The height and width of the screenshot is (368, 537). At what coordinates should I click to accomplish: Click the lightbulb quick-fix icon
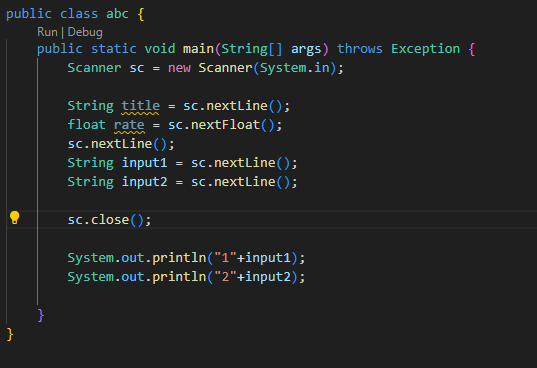(x=14, y=218)
